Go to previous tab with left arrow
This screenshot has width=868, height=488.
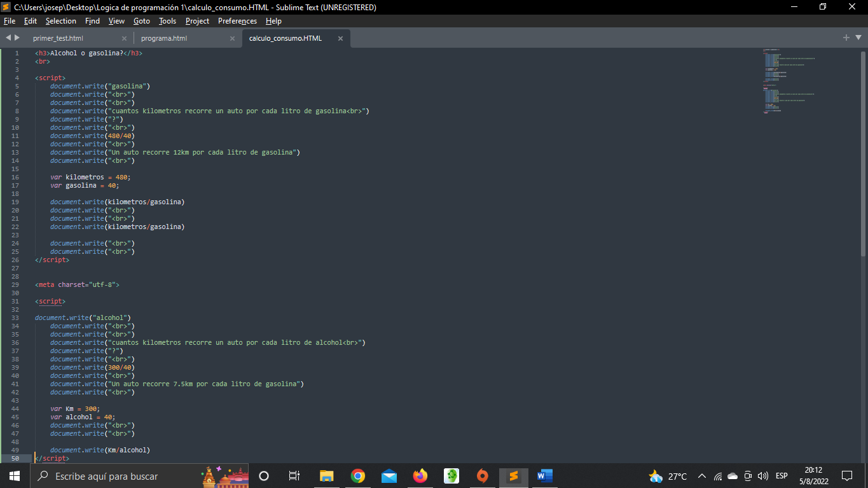tap(8, 38)
